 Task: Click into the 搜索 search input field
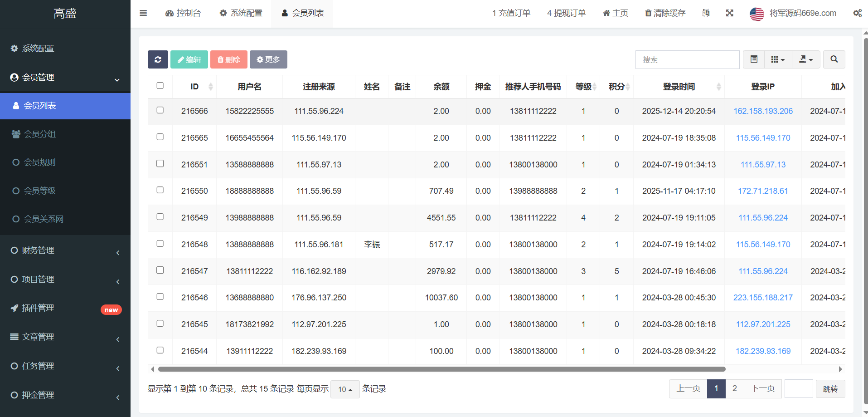(687, 59)
